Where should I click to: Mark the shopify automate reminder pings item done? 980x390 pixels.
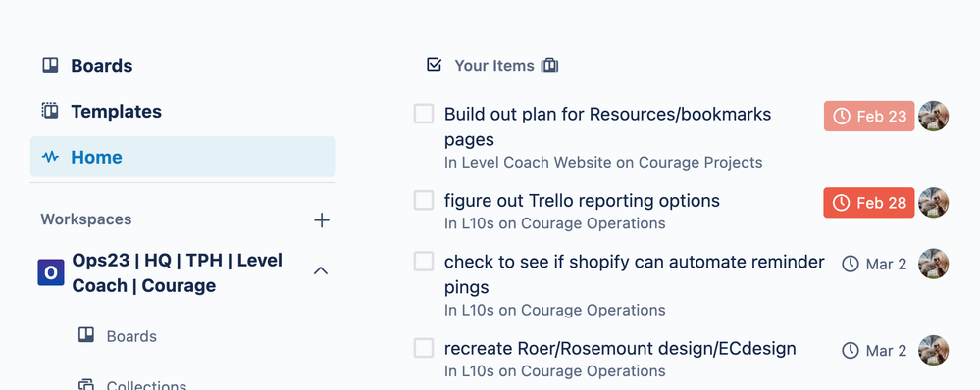(424, 262)
